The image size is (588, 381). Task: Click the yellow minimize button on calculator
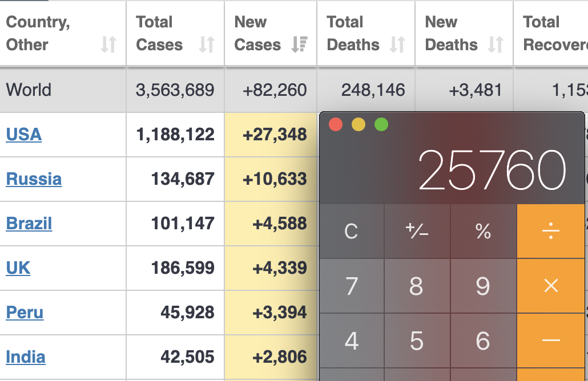click(x=359, y=124)
